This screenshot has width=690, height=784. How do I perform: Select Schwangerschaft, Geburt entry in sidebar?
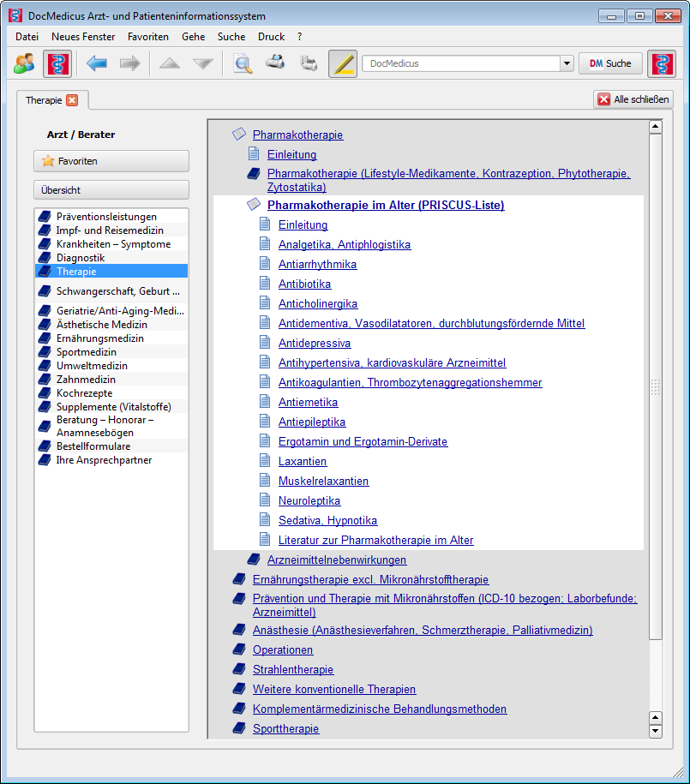pos(111,291)
